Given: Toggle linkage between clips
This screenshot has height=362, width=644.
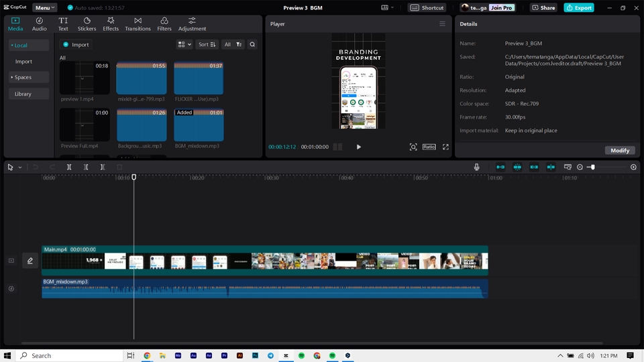Looking at the screenshot, I should click(x=534, y=167).
